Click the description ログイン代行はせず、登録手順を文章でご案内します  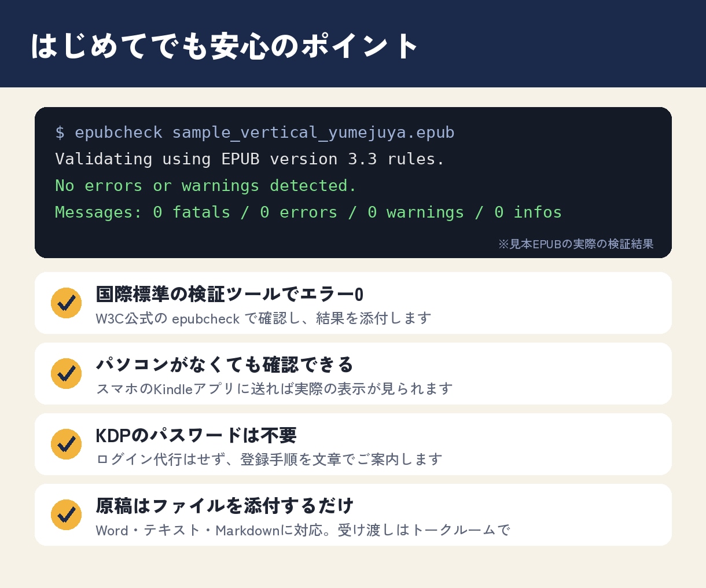point(269,460)
